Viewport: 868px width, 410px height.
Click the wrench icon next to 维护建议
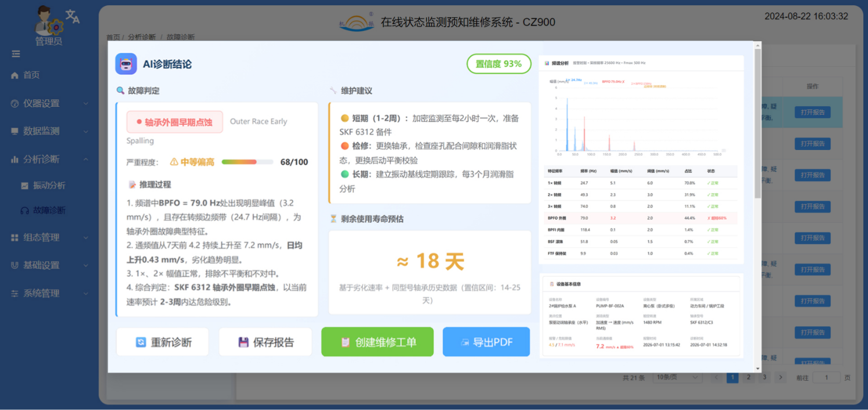click(333, 91)
